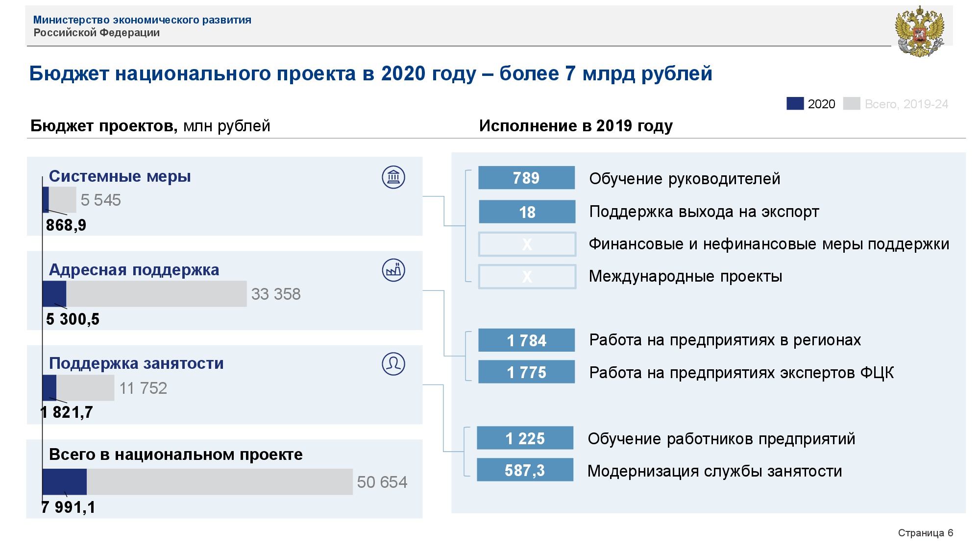This screenshot has height=551, width=980.
Task: Click Обучение работников предприятий label
Action: pos(721,439)
